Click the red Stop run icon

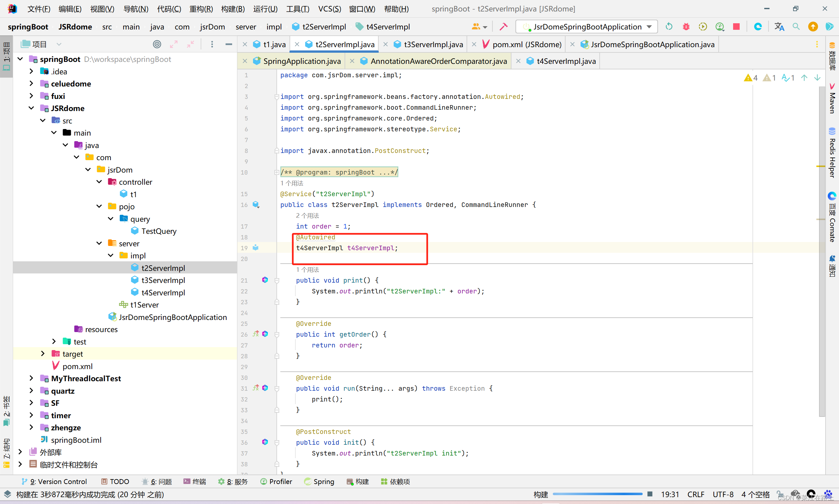pyautogui.click(x=736, y=27)
